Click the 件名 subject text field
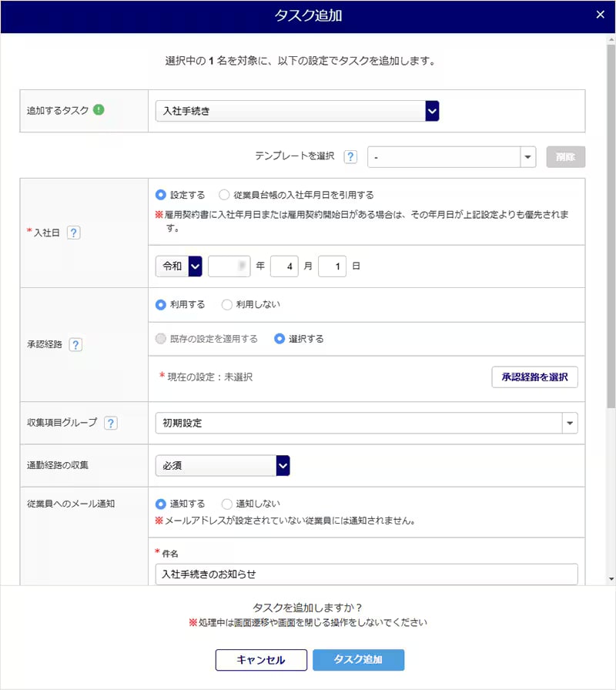 [x=366, y=574]
